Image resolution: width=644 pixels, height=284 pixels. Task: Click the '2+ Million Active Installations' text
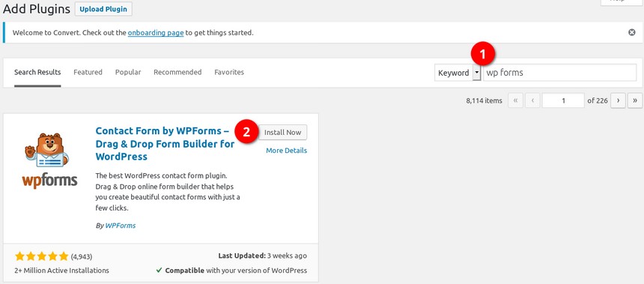pos(62,271)
